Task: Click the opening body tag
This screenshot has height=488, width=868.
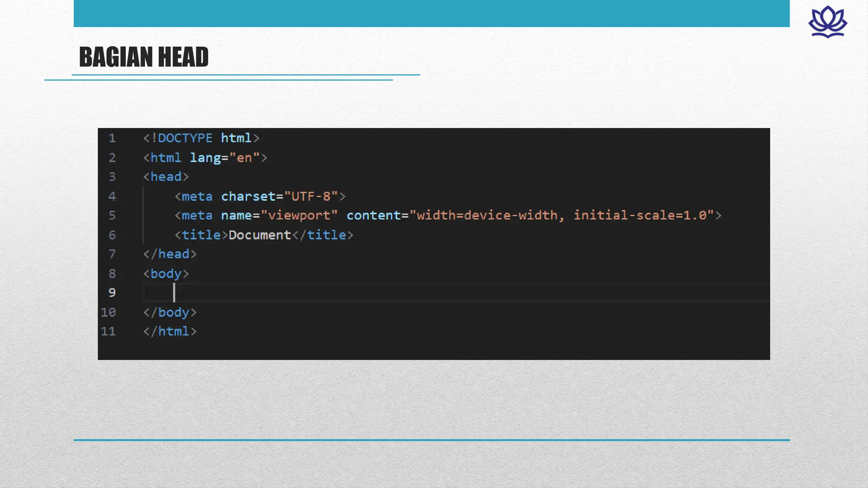Action: [166, 274]
